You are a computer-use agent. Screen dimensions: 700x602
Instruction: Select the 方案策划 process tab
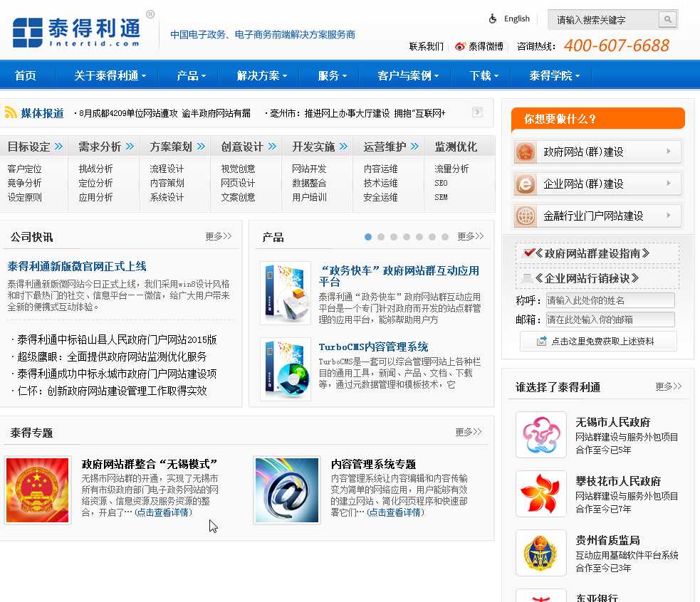tap(172, 147)
